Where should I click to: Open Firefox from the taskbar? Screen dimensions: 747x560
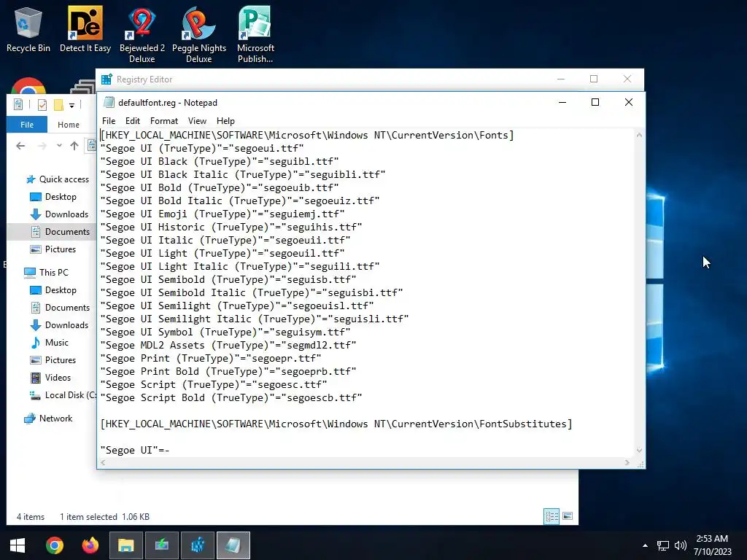[x=90, y=545]
